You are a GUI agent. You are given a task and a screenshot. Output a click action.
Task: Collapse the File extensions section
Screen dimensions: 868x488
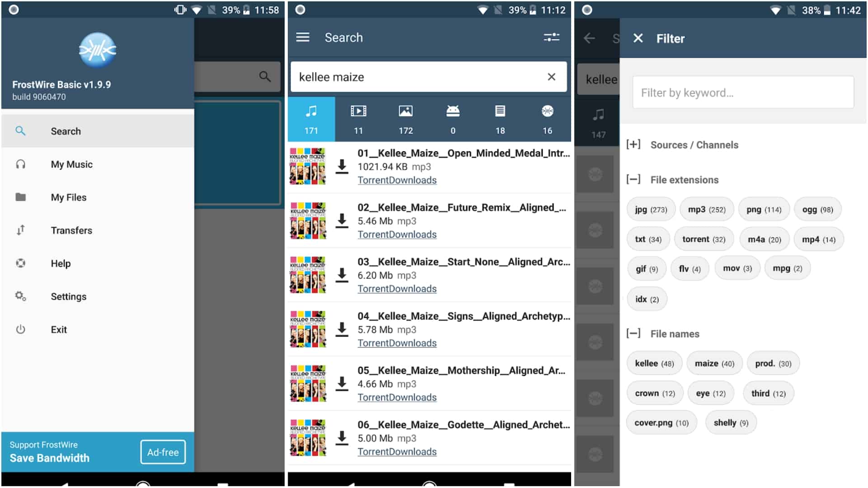pos(633,180)
